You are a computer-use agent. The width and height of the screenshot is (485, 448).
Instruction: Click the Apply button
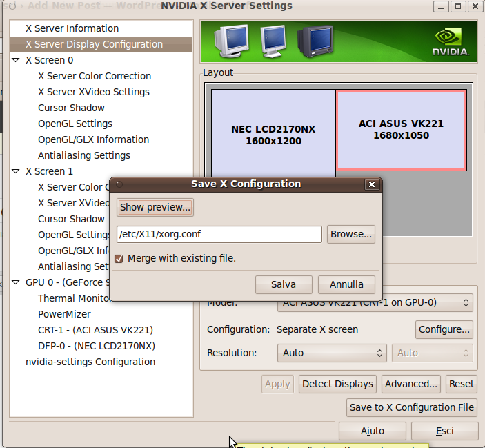click(277, 384)
